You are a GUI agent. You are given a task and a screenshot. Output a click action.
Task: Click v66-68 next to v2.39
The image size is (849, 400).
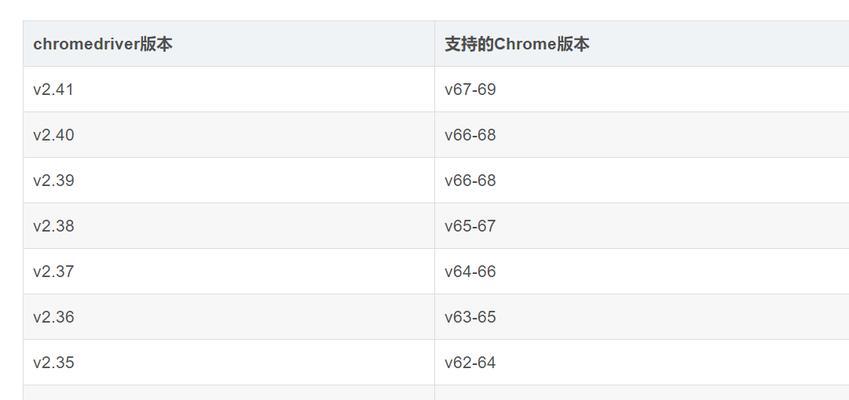click(x=642, y=180)
